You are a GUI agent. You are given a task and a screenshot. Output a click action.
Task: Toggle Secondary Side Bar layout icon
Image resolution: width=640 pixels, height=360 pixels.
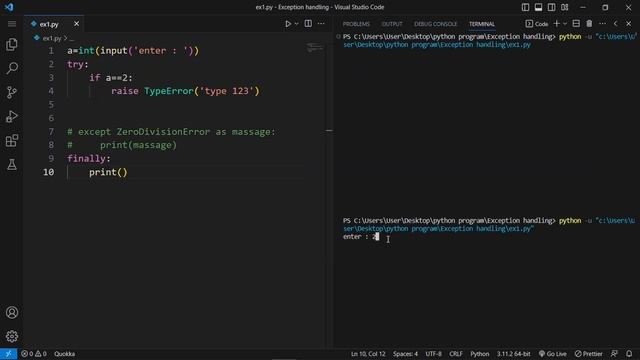tap(551, 7)
